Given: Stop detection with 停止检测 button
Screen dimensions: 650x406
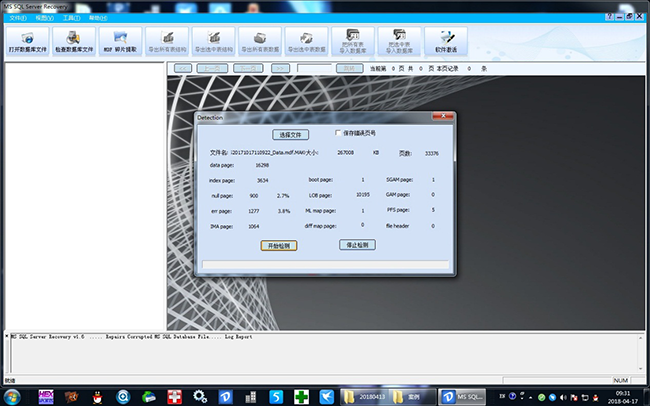Looking at the screenshot, I should point(357,245).
